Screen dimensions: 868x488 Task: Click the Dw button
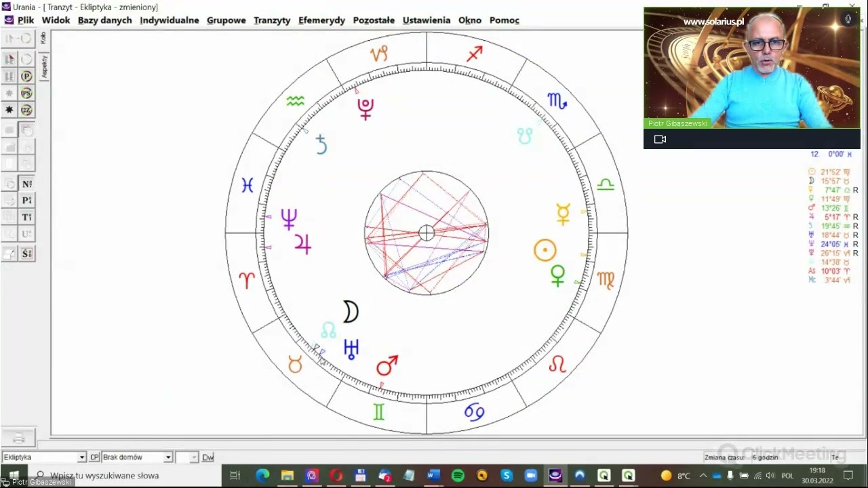pos(208,457)
